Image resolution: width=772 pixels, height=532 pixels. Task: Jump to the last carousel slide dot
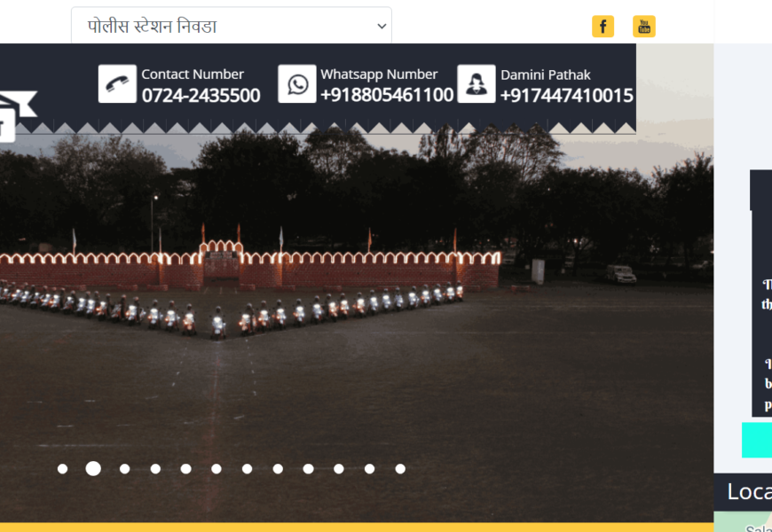pyautogui.click(x=400, y=469)
